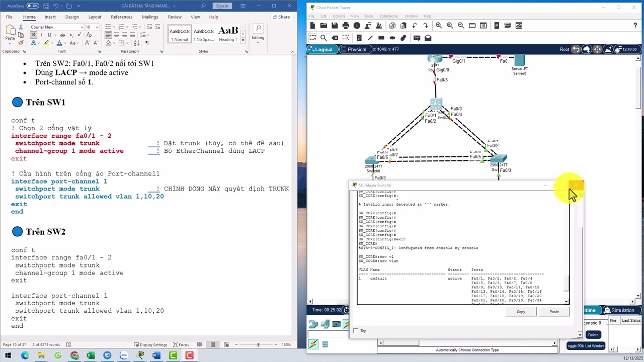The image size is (644, 362).
Task: Open Windows Start menu
Action: click(9, 355)
